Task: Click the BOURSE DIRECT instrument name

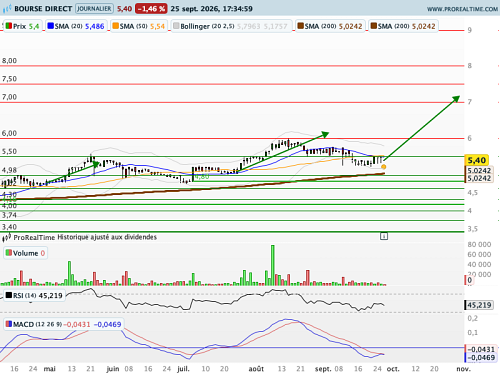Action: click(43, 9)
